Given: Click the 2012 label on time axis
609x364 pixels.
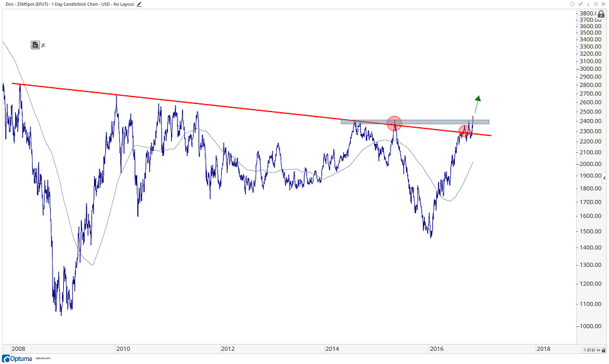Looking at the screenshot, I should [x=227, y=348].
